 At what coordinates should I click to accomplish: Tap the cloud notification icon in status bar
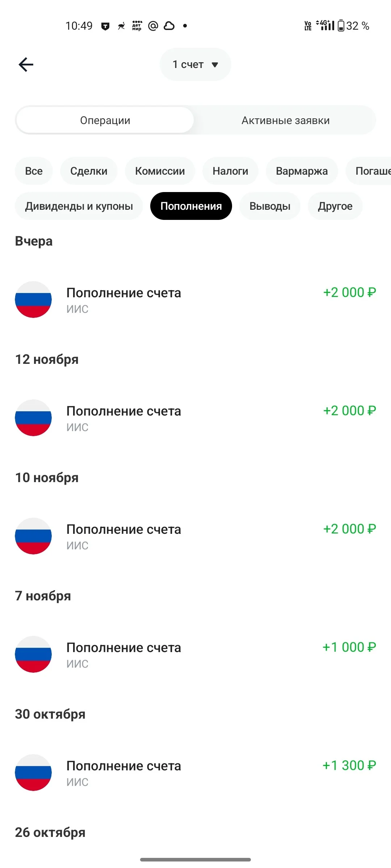(169, 26)
